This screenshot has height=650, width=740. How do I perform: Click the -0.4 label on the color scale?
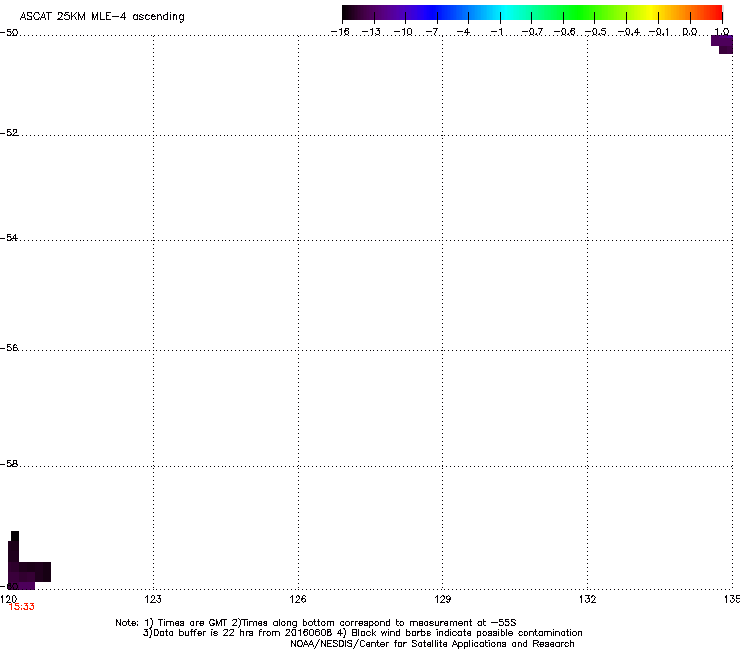629,32
